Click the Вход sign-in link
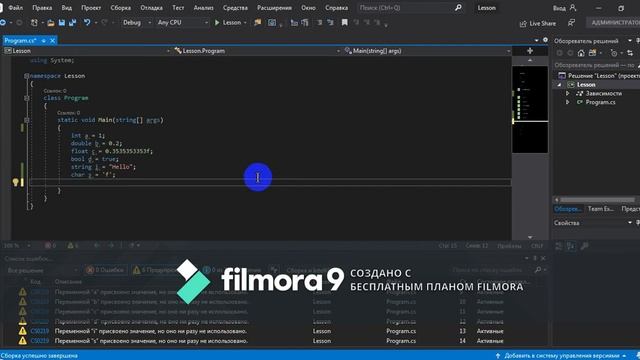The image size is (640, 360). tap(559, 8)
